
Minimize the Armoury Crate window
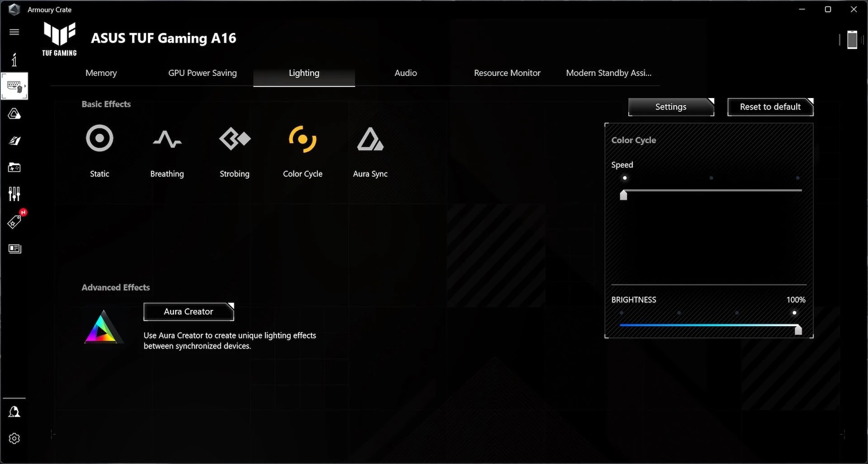(802, 9)
